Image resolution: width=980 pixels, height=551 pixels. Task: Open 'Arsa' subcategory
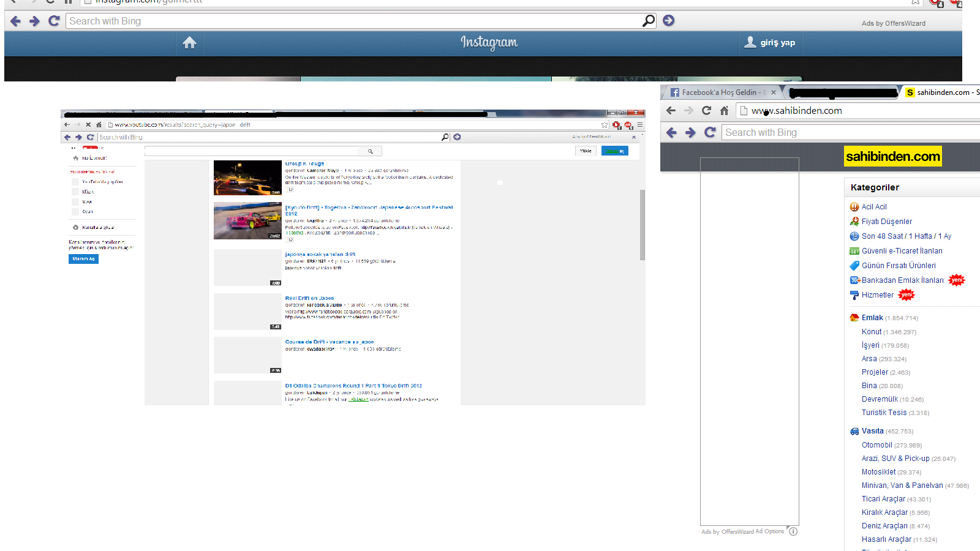coord(869,359)
